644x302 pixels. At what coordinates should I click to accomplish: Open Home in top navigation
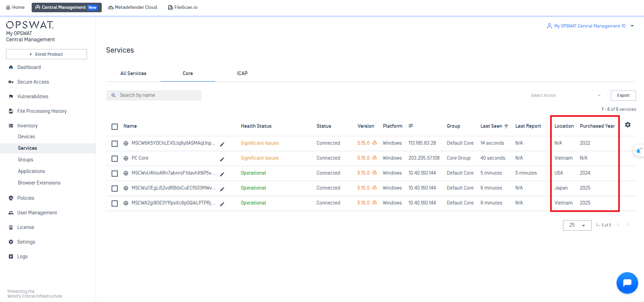point(15,7)
